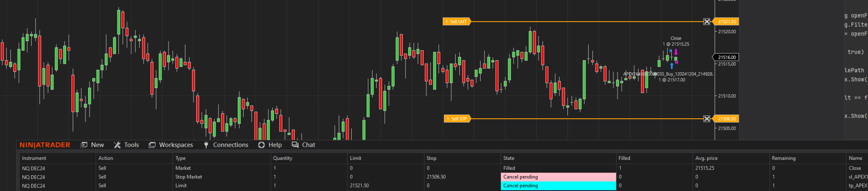Select the Limit order type cell
Screen dimensions: 868x191
(x=222, y=186)
